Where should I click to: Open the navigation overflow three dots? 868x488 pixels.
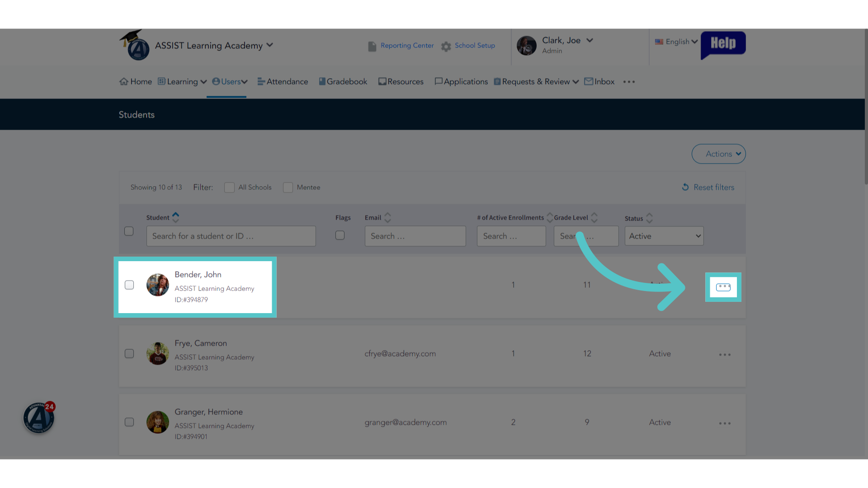pyautogui.click(x=629, y=82)
